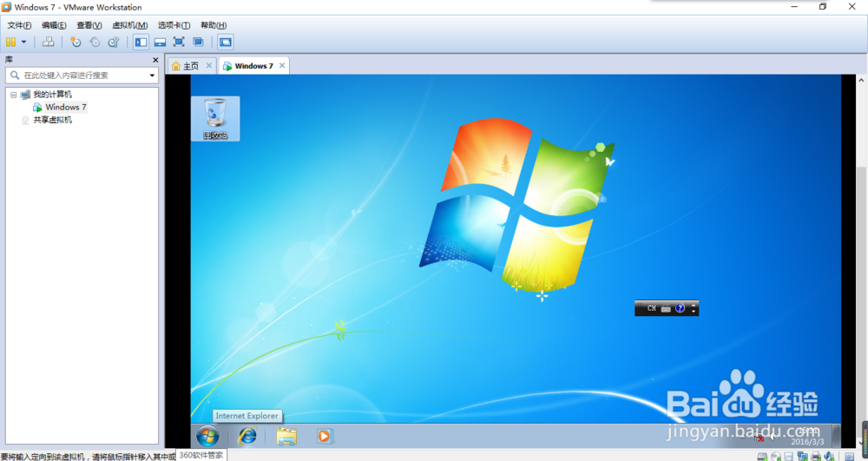Click the language bar keyboard icon

click(666, 308)
